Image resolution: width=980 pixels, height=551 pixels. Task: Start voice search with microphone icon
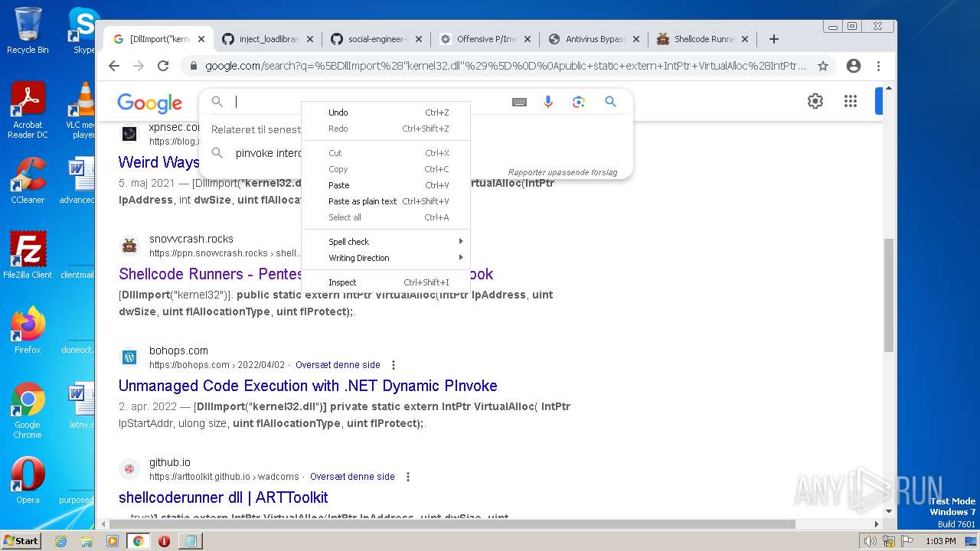[x=548, y=102]
